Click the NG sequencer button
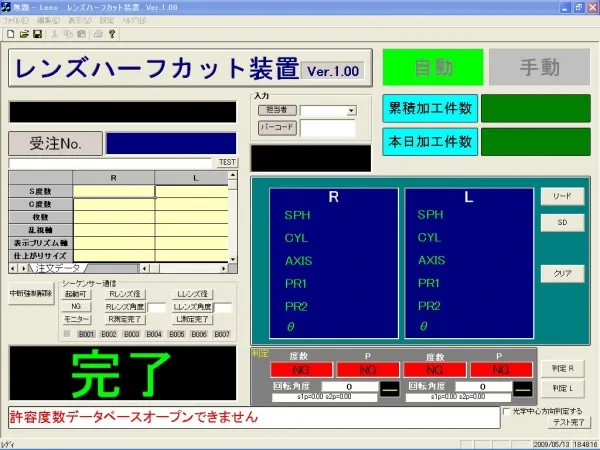Screen dimensions: 600x450 [76, 307]
